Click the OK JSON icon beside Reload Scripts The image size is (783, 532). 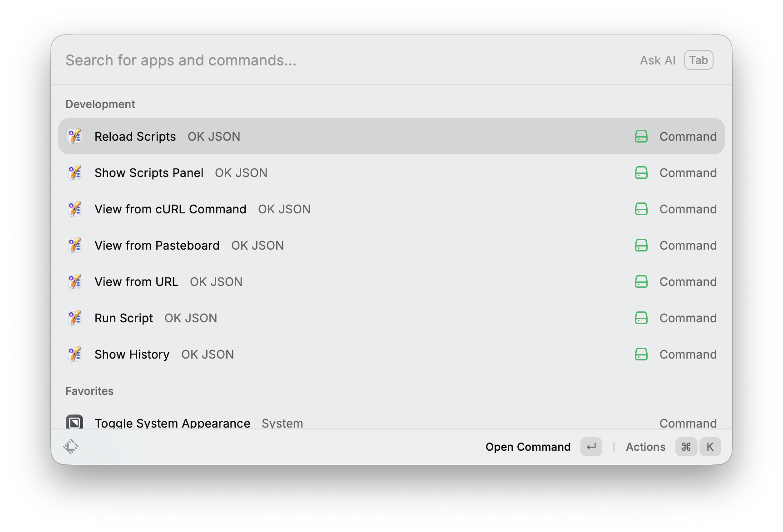tap(74, 136)
